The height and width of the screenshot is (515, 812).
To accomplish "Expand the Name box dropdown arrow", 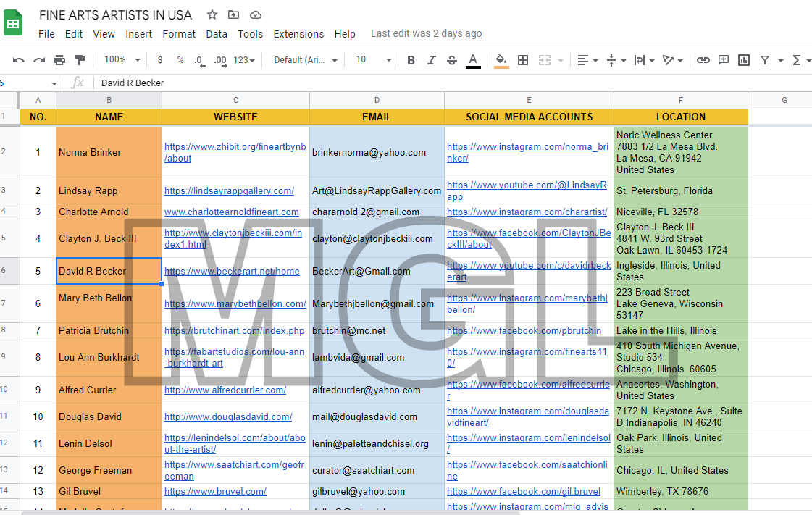I will [x=54, y=83].
